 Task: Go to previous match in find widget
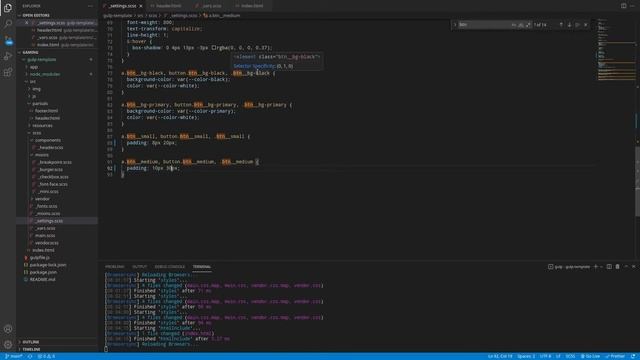tap(561, 24)
